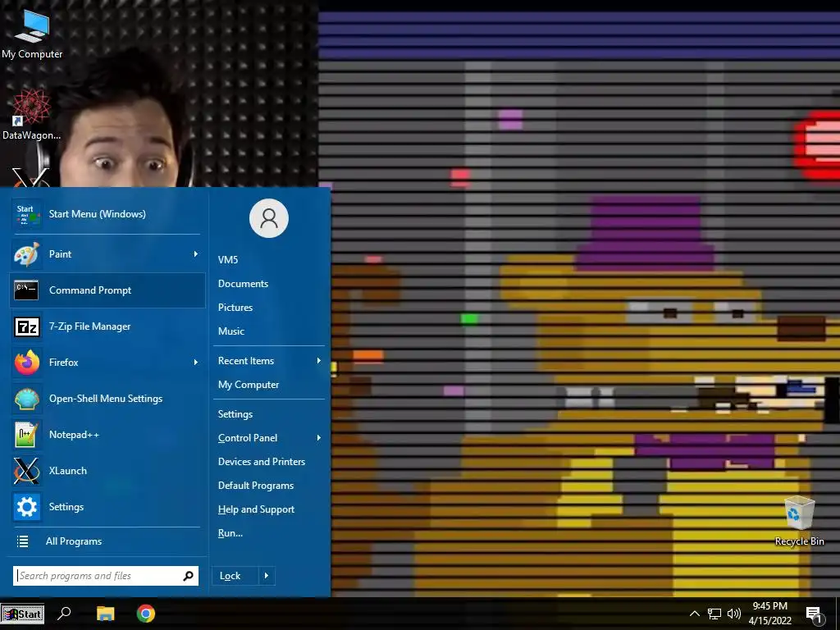Image resolution: width=840 pixels, height=630 pixels.
Task: Open Pictures from the start menu
Action: pyautogui.click(x=235, y=308)
